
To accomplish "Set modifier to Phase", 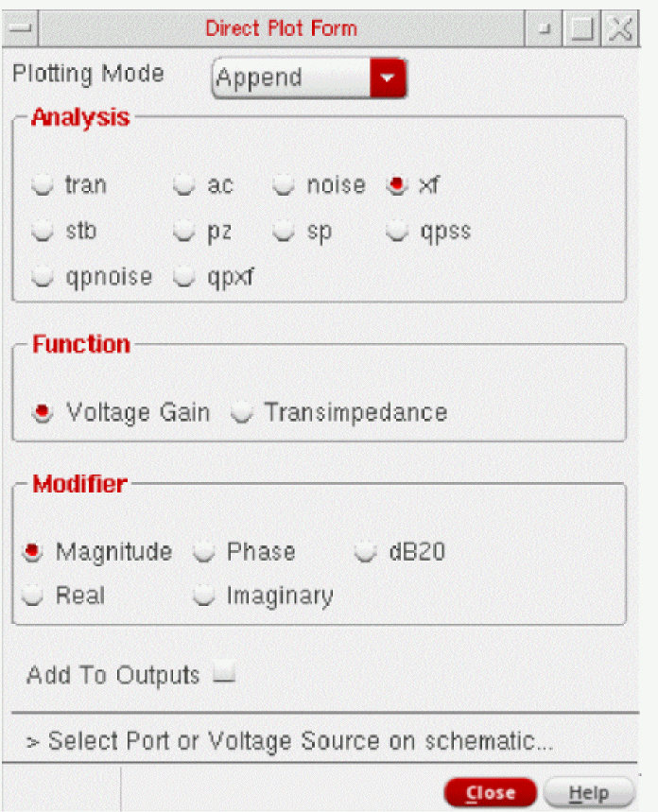I will tap(203, 553).
